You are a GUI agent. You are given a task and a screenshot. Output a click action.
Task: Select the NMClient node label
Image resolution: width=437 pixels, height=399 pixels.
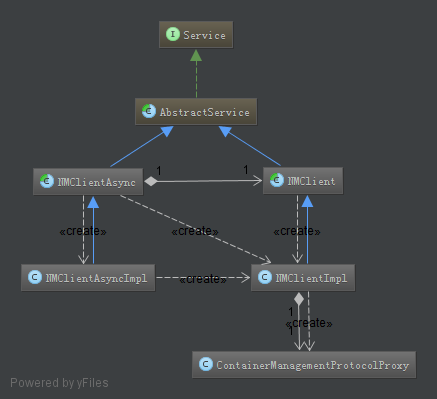tap(311, 181)
